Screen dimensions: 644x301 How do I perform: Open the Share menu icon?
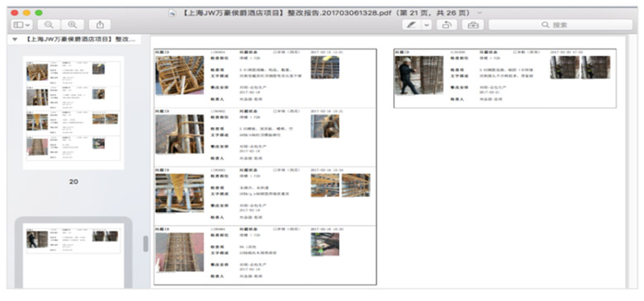coord(100,25)
